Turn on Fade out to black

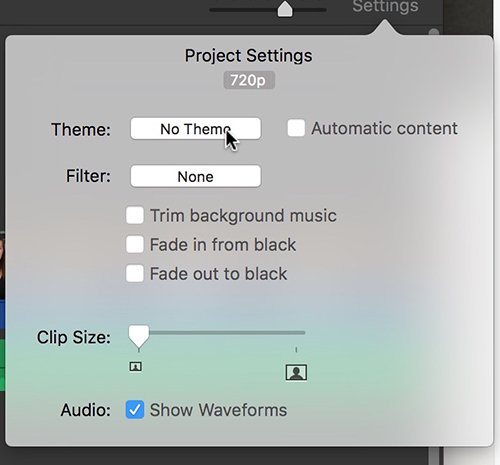[x=135, y=273]
